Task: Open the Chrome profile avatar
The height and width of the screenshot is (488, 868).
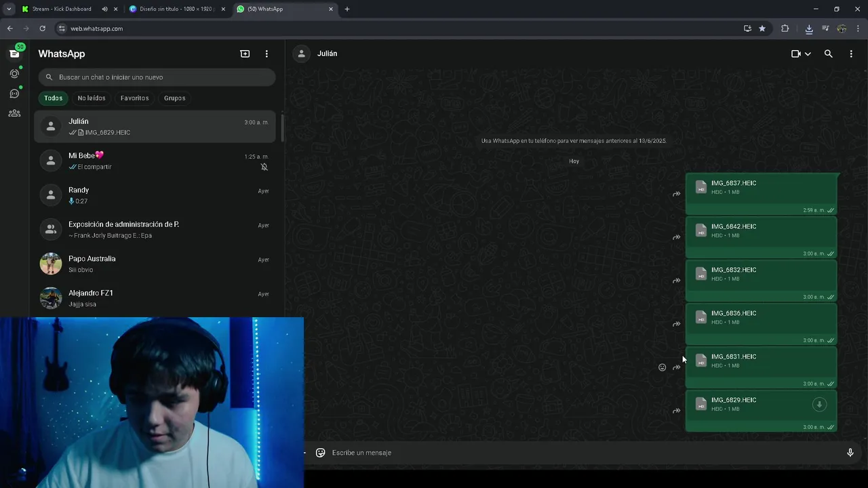Action: click(x=842, y=28)
